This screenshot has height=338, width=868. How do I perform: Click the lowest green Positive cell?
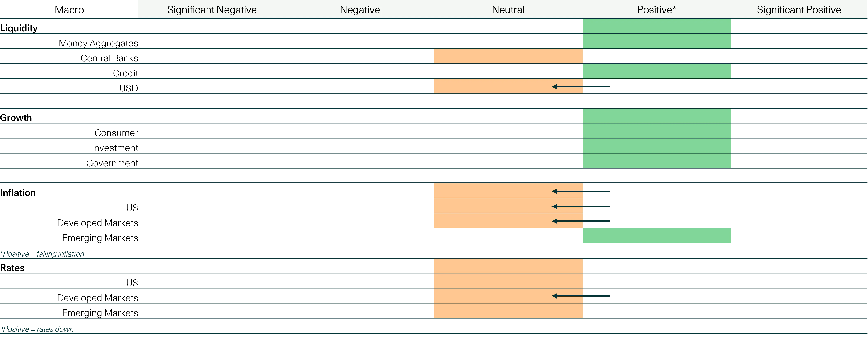(657, 236)
